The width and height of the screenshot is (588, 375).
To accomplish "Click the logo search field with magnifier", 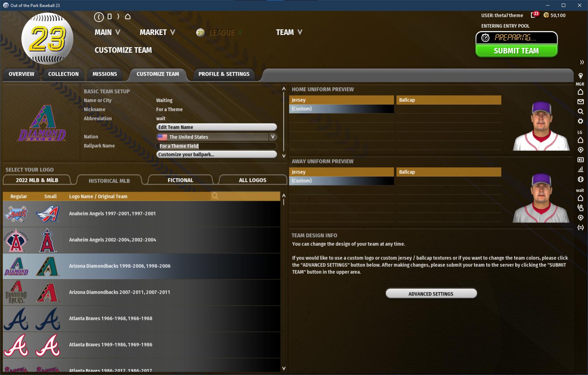I will click(x=245, y=196).
